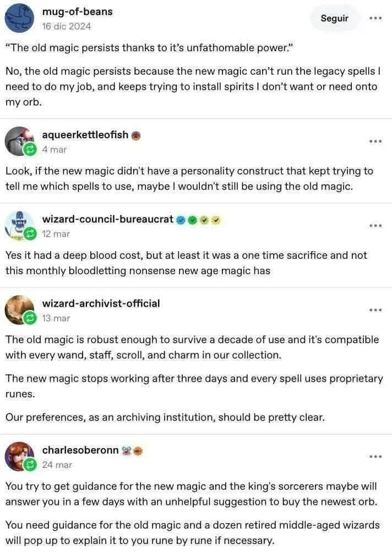Open the mug-of-beans username link
The image size is (392, 555).
coord(77,12)
